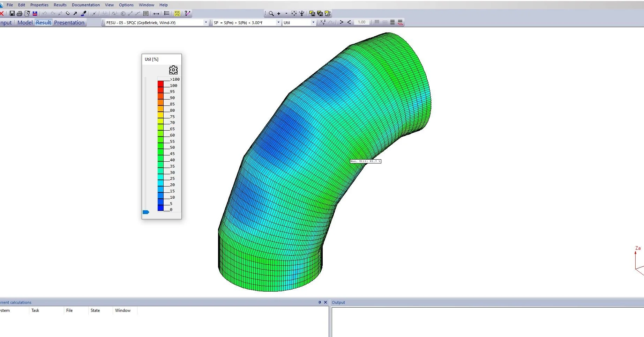Pin the current calculations panel
The height and width of the screenshot is (337, 644).
320,302
